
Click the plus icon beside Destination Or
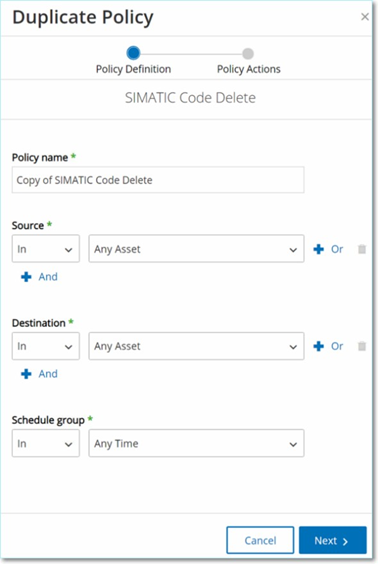pyautogui.click(x=318, y=346)
